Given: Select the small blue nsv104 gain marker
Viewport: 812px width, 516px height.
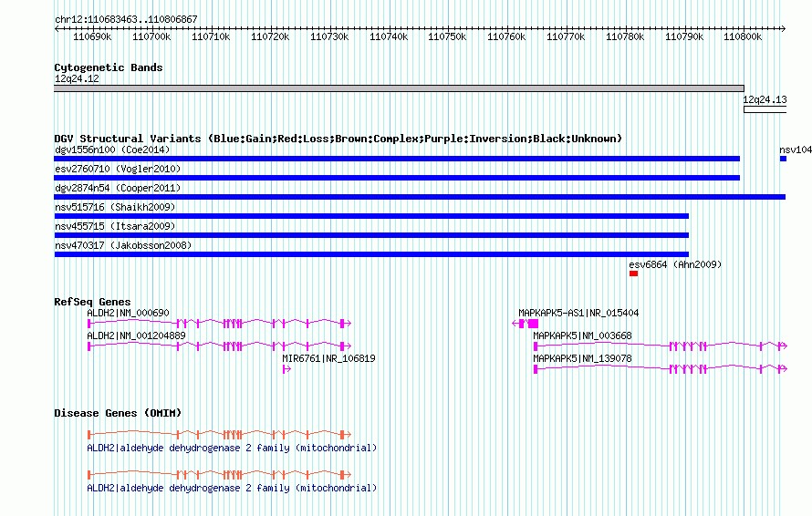Looking at the screenshot, I should click(783, 159).
